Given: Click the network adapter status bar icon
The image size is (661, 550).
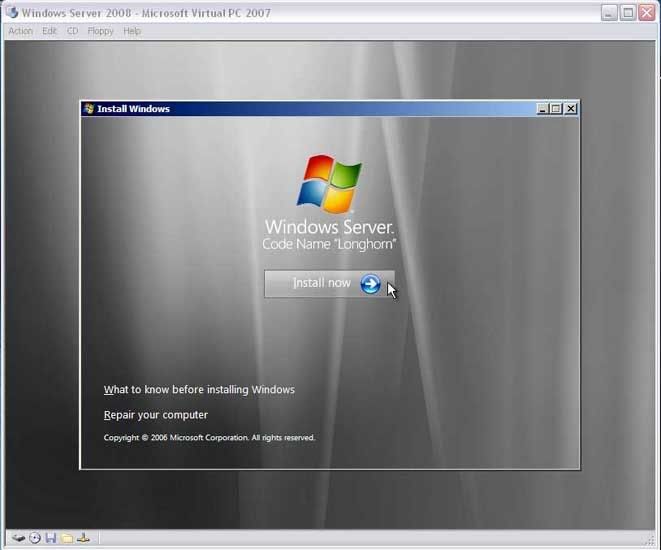Looking at the screenshot, I should [83, 538].
